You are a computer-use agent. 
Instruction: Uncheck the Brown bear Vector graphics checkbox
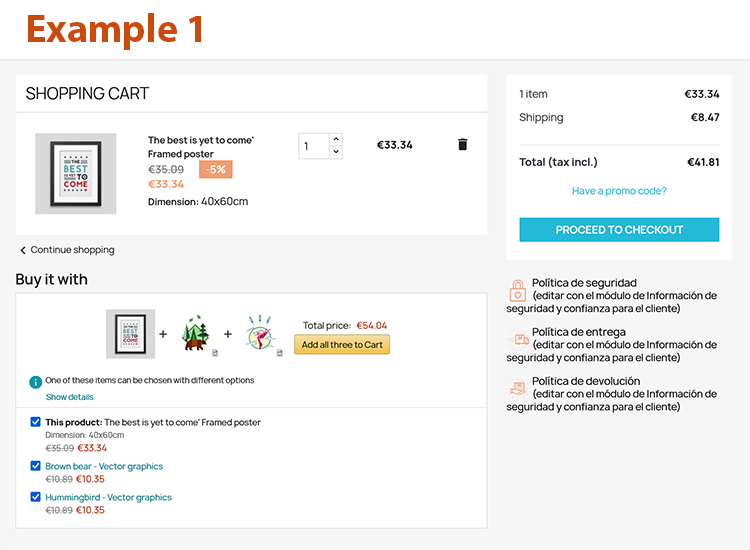pyautogui.click(x=36, y=466)
